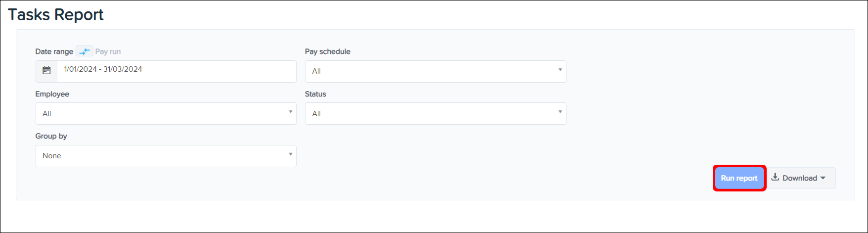868x233 pixels.
Task: Switch to the Pay run option
Action: pyautogui.click(x=108, y=51)
